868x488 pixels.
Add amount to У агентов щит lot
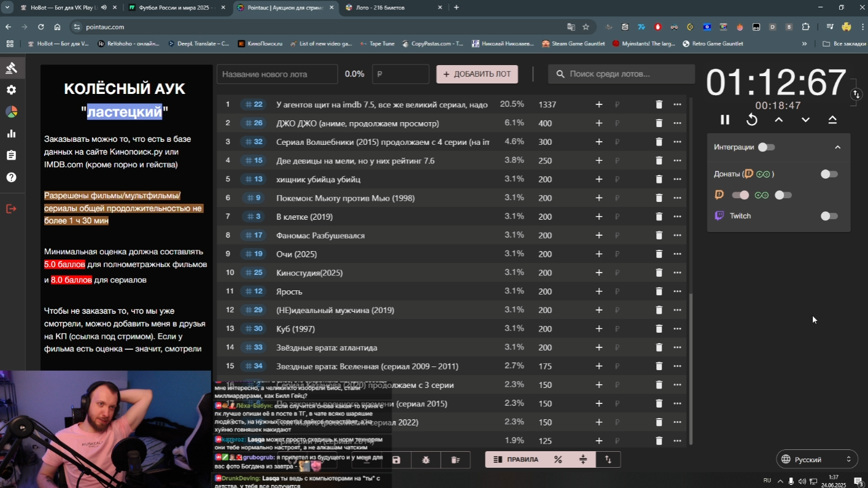point(599,104)
